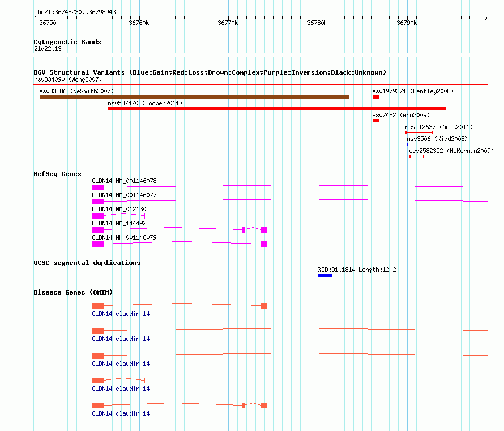Select the red esv2582352 span glyph
This screenshot has height=431, width=504.
coord(417,156)
